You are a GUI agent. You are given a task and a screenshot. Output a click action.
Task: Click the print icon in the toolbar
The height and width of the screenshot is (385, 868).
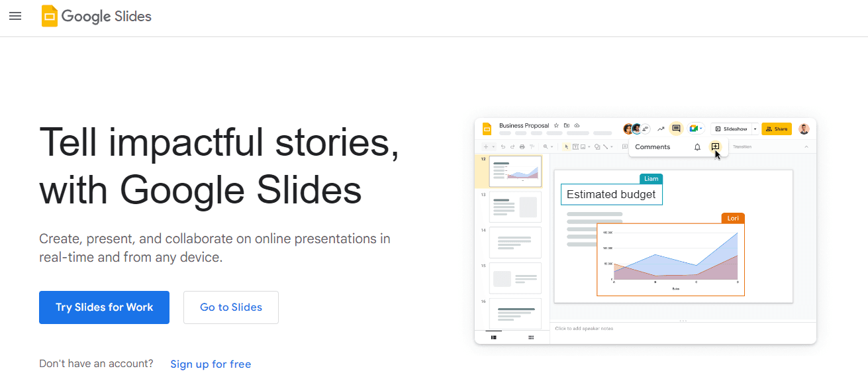pos(522,146)
